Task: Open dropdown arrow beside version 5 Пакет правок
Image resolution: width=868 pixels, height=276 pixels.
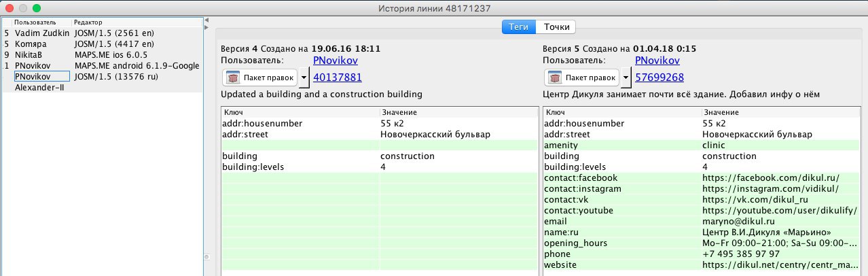Action: 626,77
